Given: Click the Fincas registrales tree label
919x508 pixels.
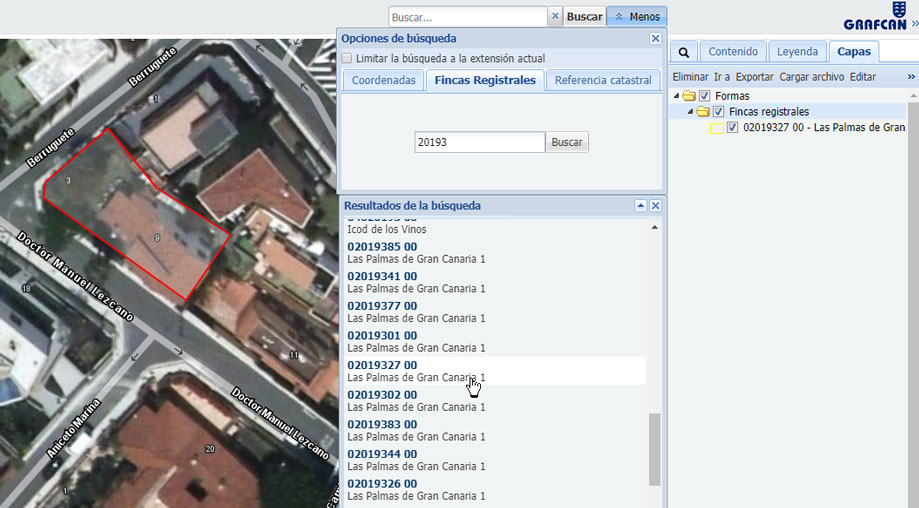Looking at the screenshot, I should coord(769,111).
